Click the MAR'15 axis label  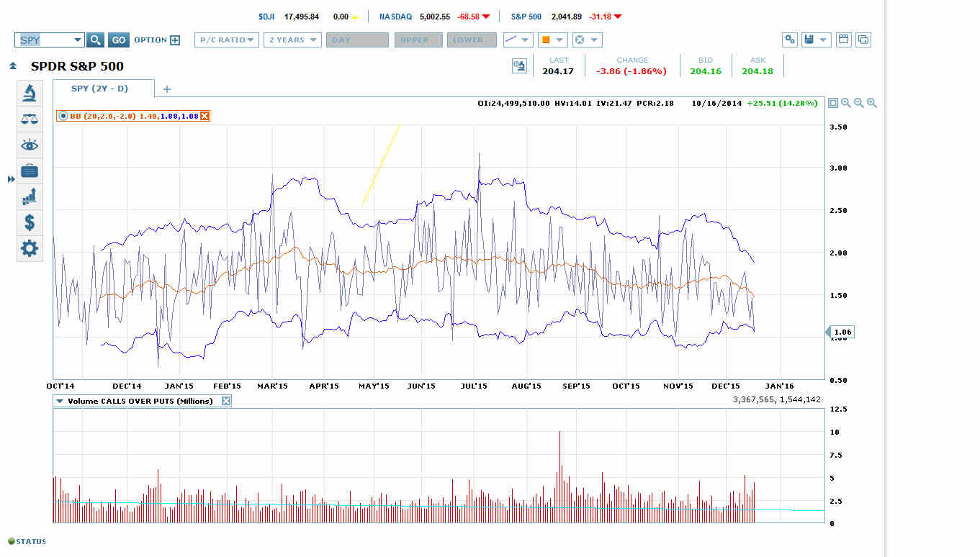(274, 386)
